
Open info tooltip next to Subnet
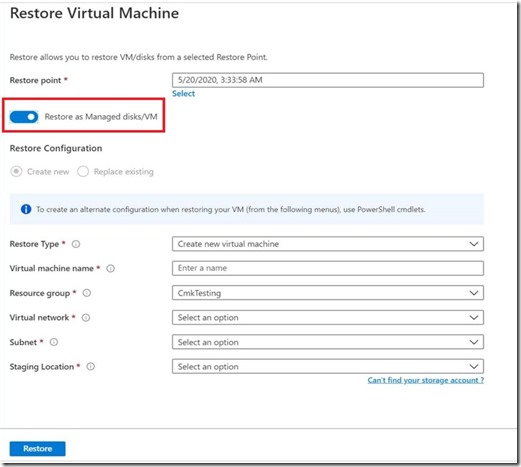(54, 342)
